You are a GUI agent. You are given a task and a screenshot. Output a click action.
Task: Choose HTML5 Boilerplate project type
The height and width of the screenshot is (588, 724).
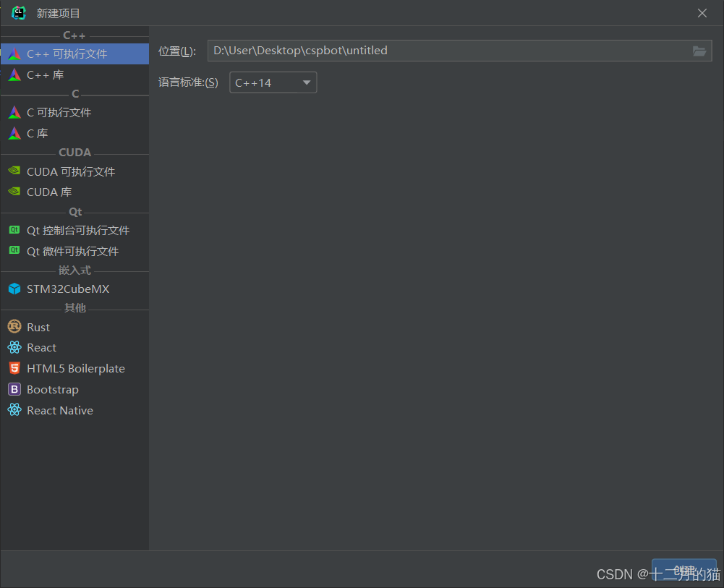point(74,368)
